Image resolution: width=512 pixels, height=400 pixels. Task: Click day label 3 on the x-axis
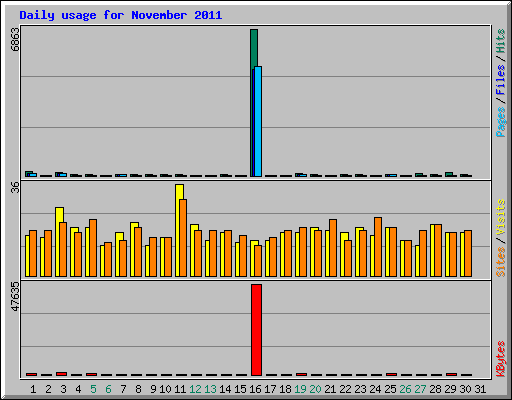coord(63,389)
